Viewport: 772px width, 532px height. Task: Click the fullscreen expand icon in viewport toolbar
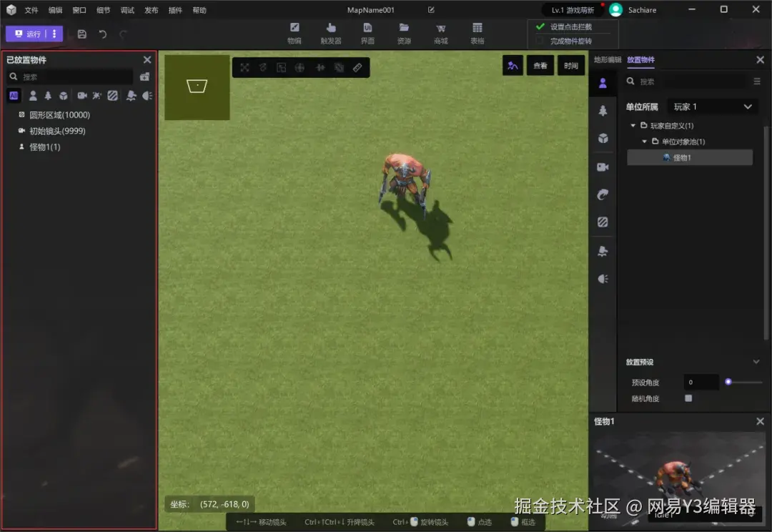[244, 67]
